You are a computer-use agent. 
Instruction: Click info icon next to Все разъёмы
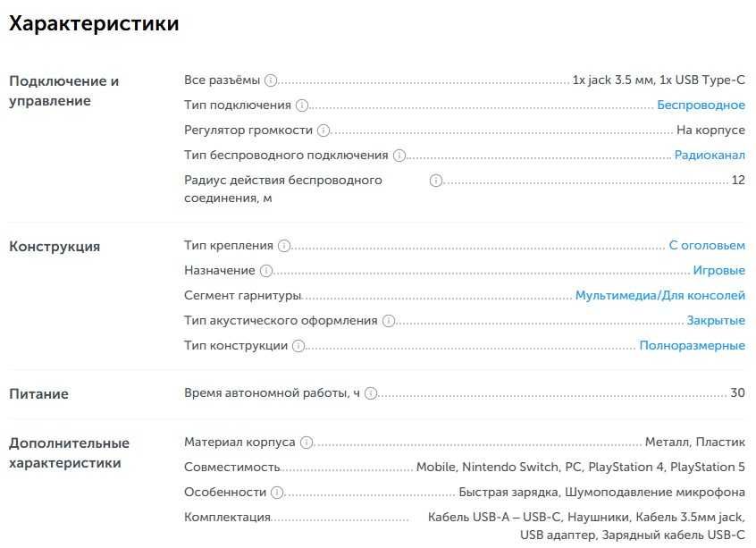tap(272, 80)
